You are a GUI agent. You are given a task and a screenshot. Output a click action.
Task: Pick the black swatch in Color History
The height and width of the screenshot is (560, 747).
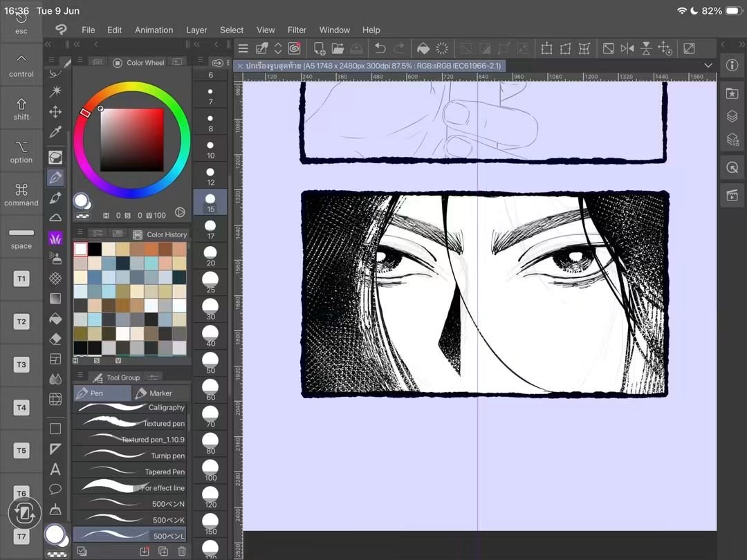coord(94,249)
